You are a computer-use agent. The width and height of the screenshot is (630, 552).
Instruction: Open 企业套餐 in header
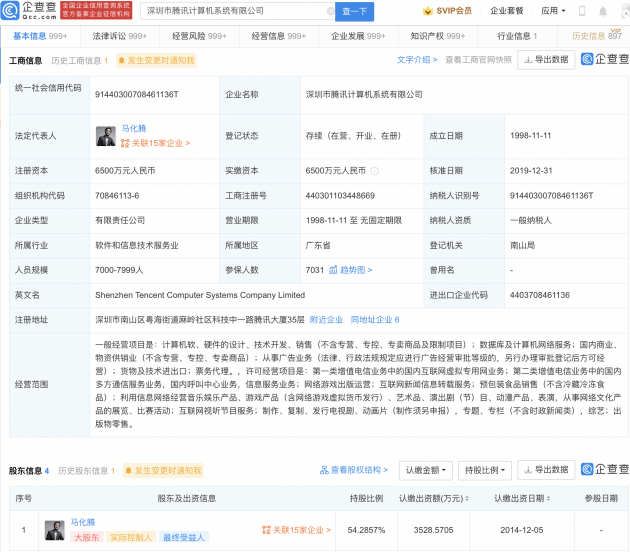507,11
